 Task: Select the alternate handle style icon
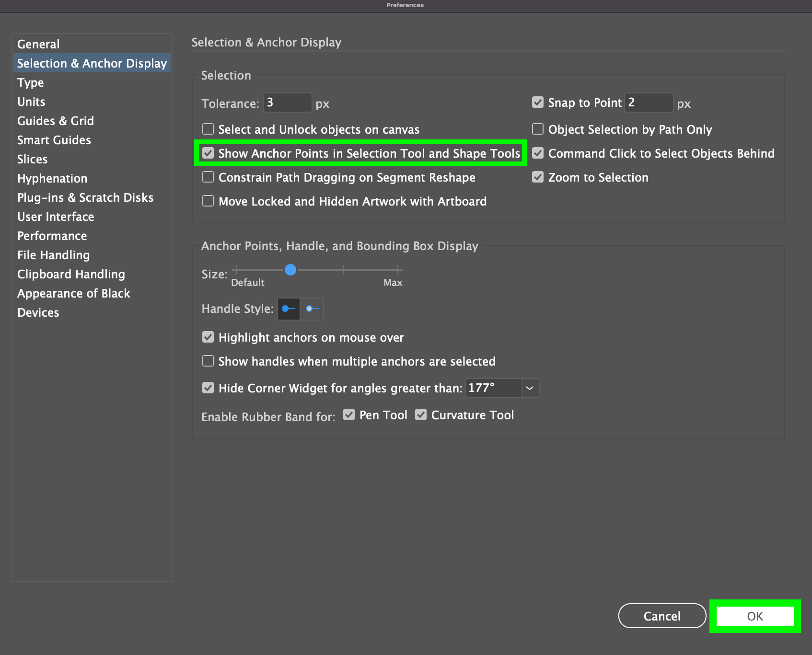312,309
